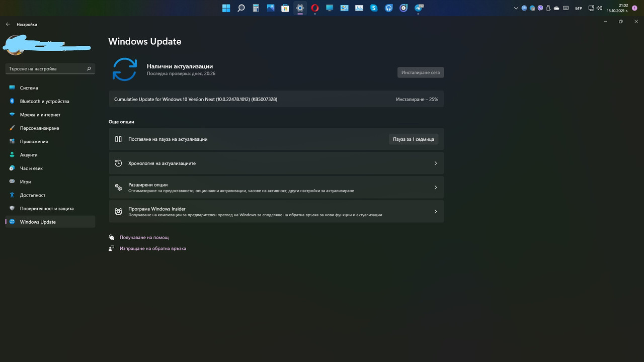Go to Bluetooth и устройства settings
The width and height of the screenshot is (644, 362).
50,101
